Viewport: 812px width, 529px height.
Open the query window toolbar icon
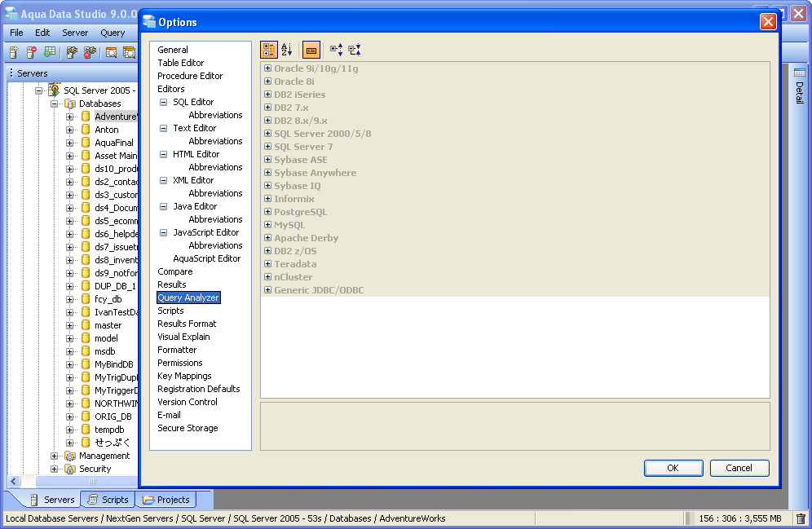tap(112, 52)
